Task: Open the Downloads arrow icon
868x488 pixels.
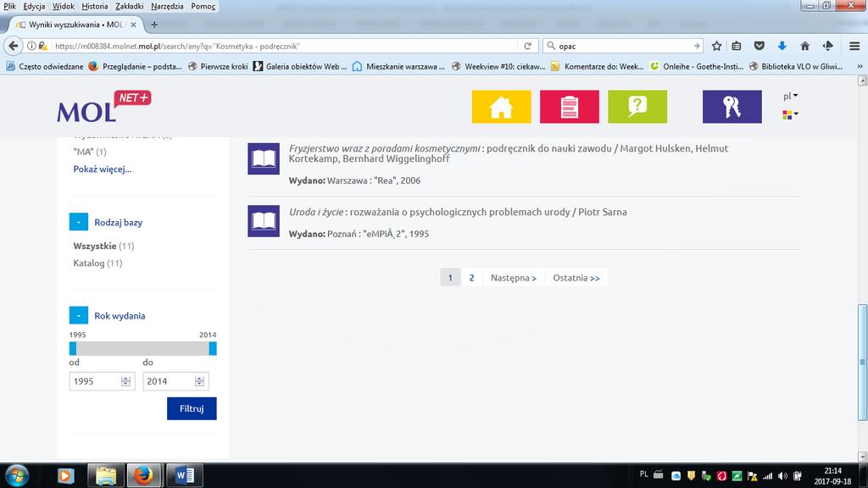Action: [x=782, y=46]
